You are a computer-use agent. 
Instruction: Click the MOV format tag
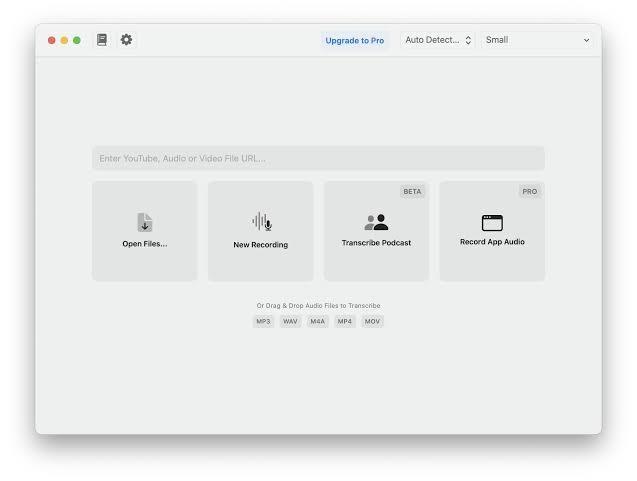pyautogui.click(x=372, y=321)
